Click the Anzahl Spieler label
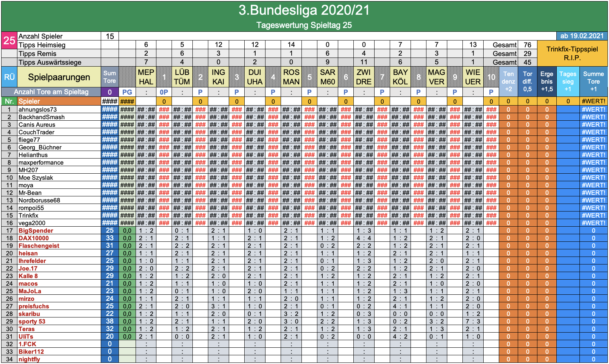Viewport: 609px width, 364px height. tap(41, 36)
